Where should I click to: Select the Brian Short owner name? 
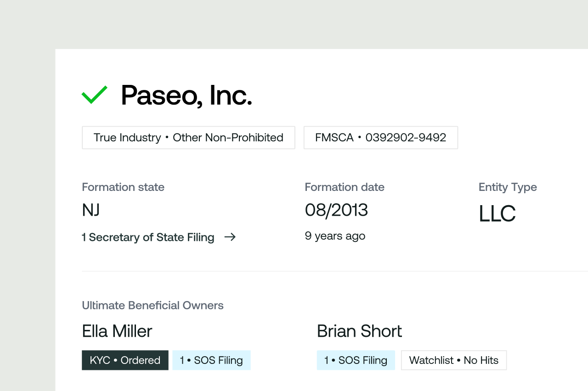click(x=359, y=331)
